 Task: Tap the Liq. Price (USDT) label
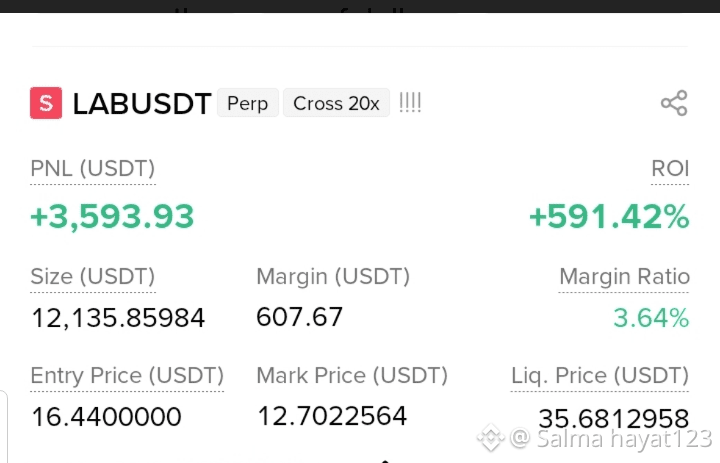tap(600, 376)
